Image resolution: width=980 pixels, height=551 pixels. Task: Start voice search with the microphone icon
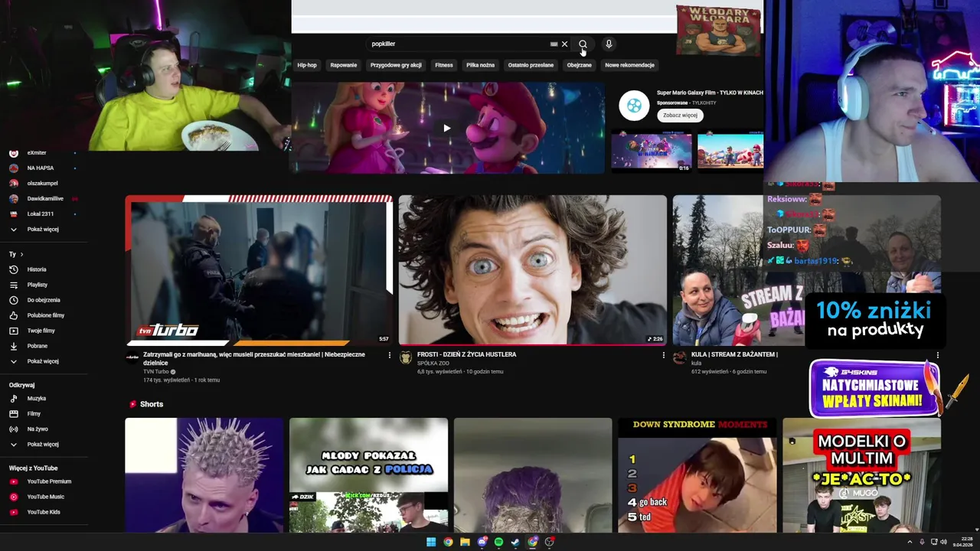(x=609, y=44)
